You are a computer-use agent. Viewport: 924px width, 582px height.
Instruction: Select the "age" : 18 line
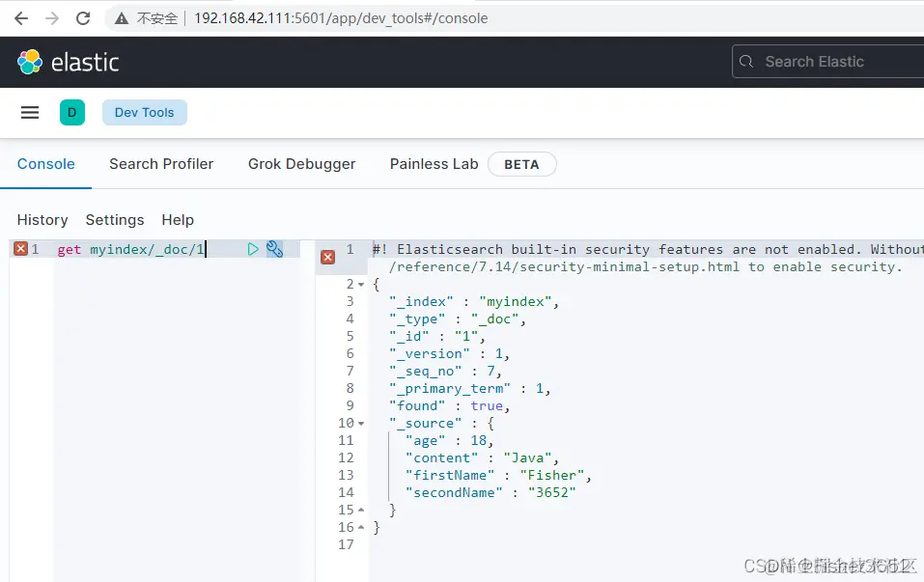tap(449, 441)
